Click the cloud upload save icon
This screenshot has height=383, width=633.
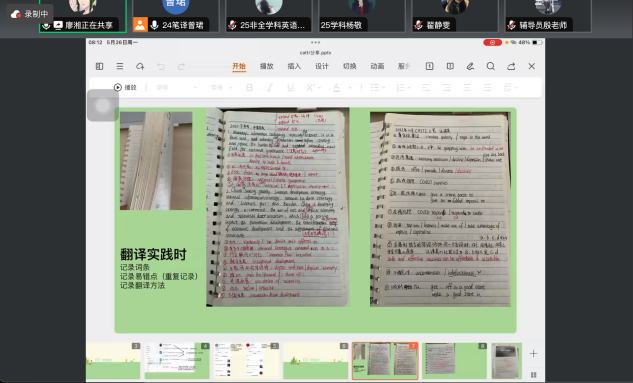pos(140,66)
